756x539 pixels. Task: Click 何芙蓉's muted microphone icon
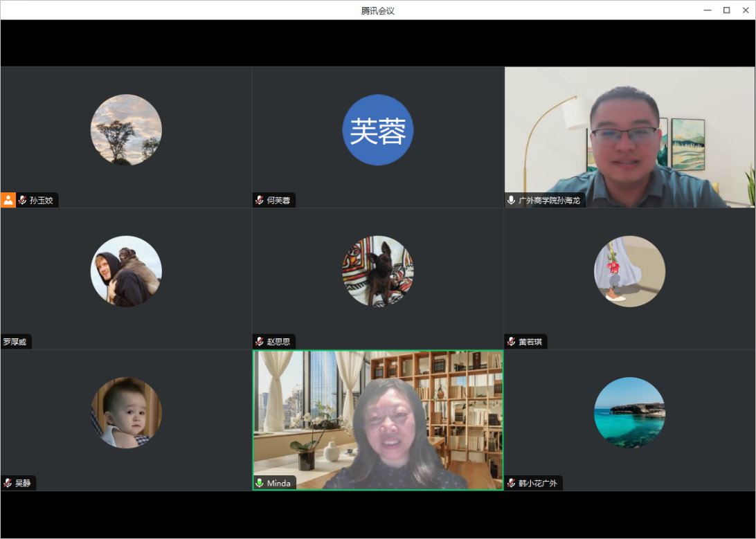click(260, 200)
